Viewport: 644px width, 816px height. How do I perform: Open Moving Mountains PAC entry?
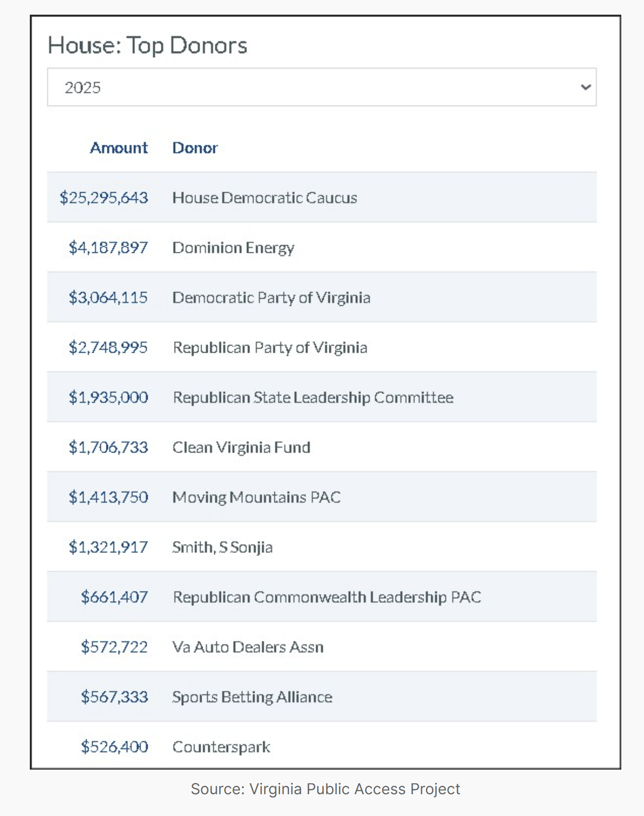click(256, 497)
